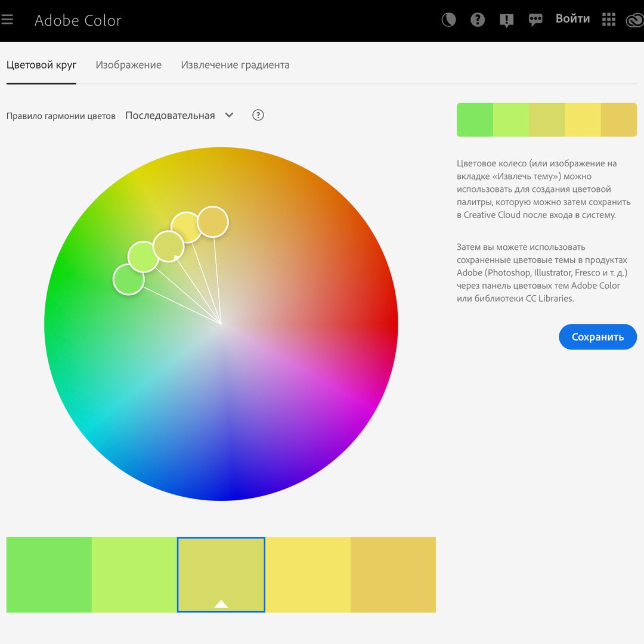Select the first green bottom swatch

[x=49, y=575]
